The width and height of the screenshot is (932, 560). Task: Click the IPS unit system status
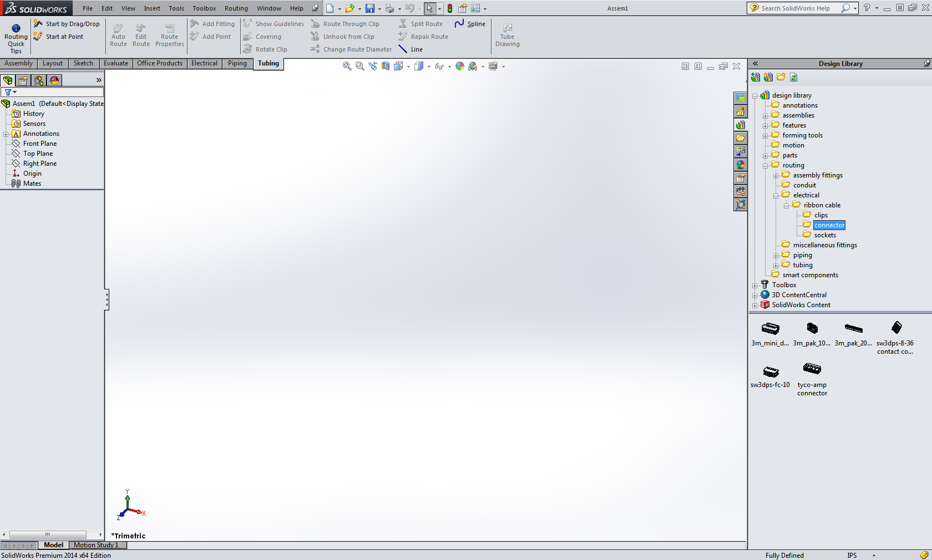[852, 556]
